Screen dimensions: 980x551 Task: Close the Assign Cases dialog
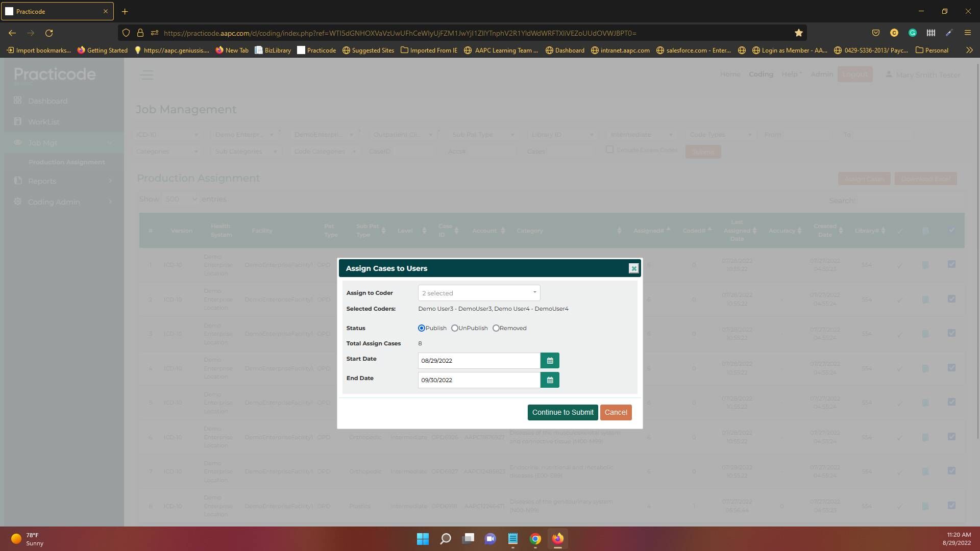click(x=633, y=268)
